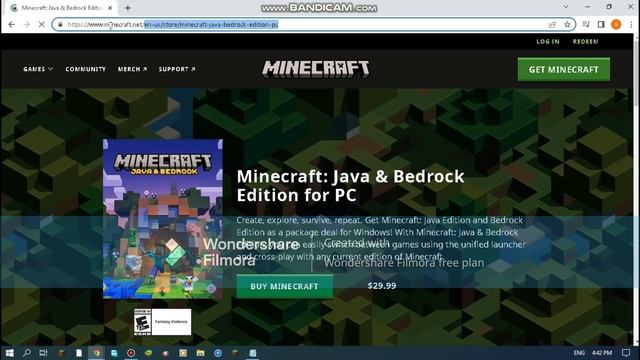Bookmark this page with the star icon
Screen dimensions: 640x360
[567, 24]
